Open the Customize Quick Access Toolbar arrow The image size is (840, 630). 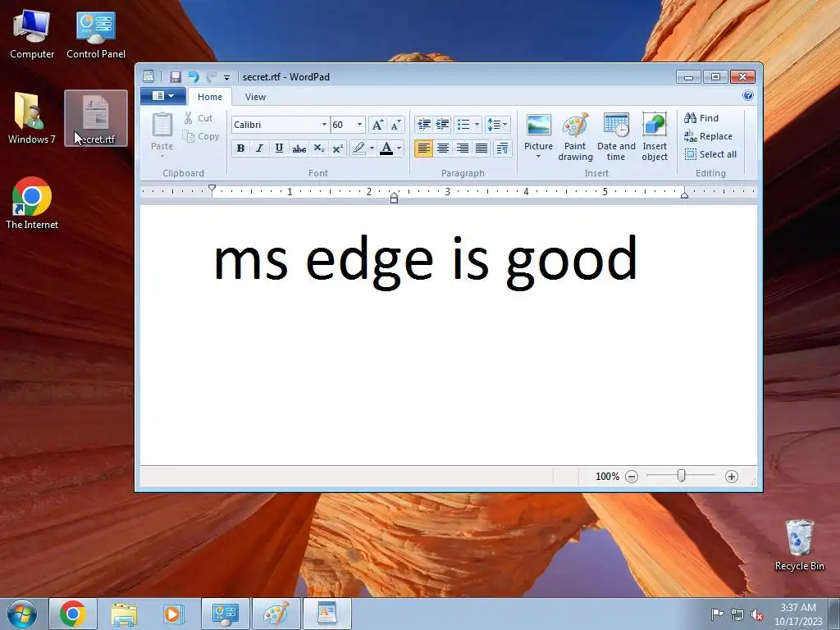pos(226,78)
